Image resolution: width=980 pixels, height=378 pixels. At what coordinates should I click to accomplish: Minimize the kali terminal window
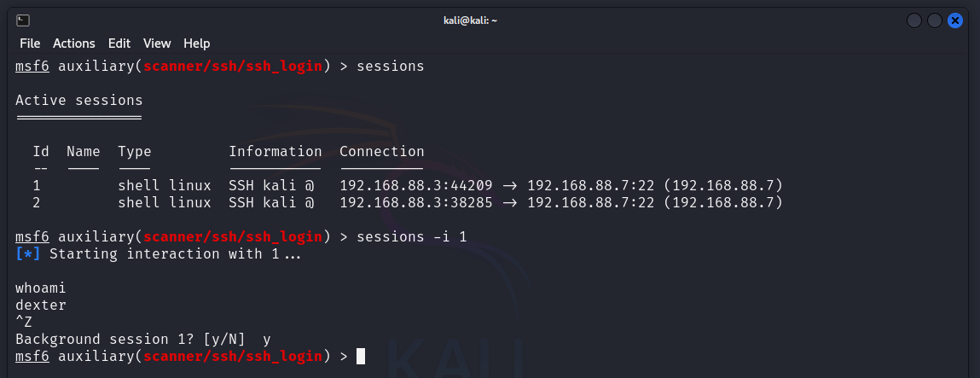click(x=914, y=20)
